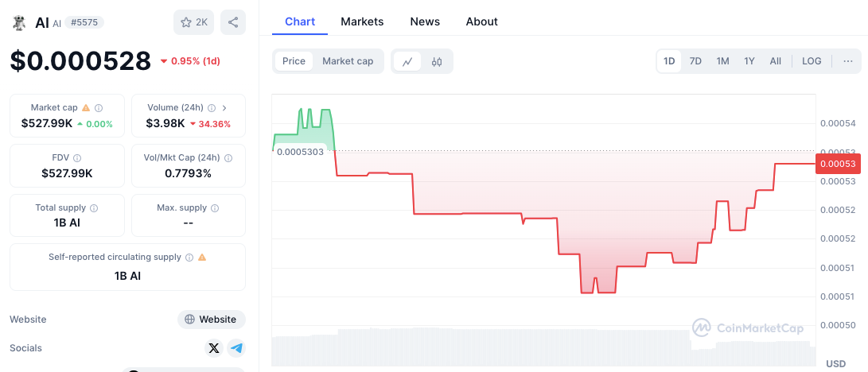Screen dimensions: 868x372
Task: Click Total supply info icon
Action: pyautogui.click(x=94, y=207)
